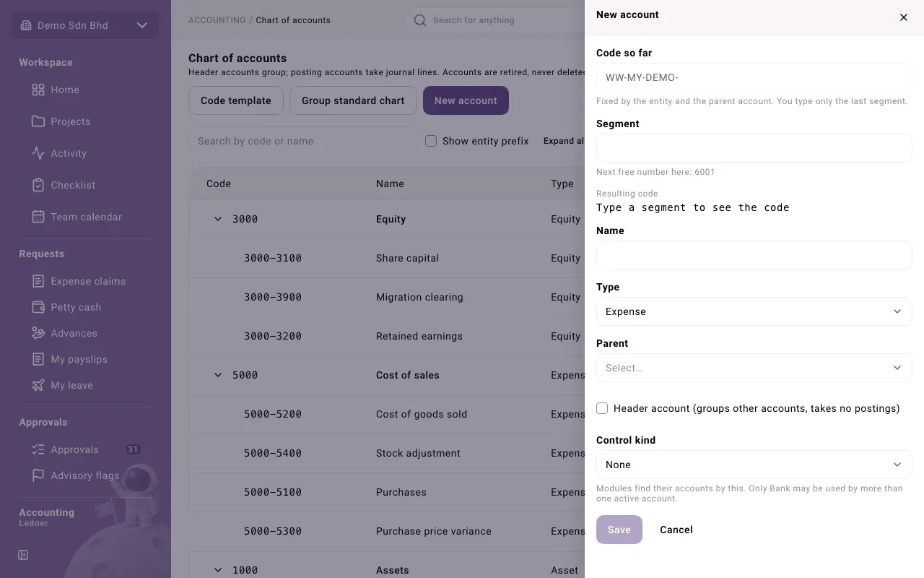Image resolution: width=924 pixels, height=578 pixels.
Task: Open the Parent account dropdown
Action: coord(754,368)
